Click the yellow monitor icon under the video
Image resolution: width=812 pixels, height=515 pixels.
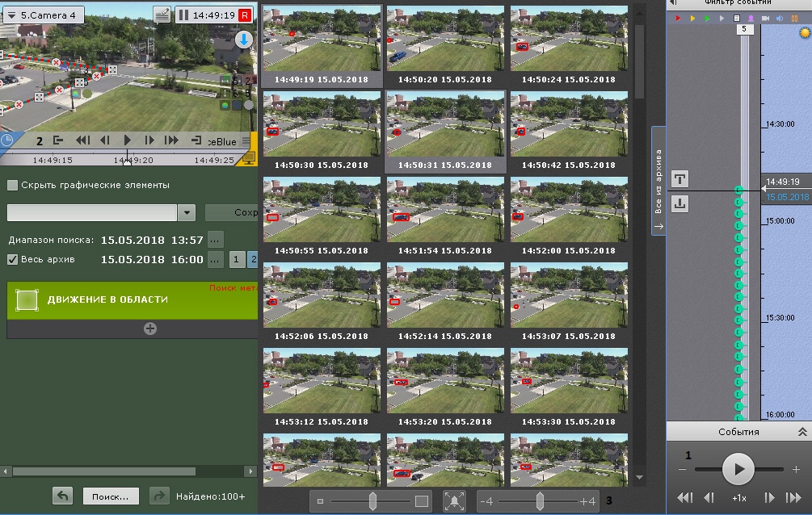250,156
